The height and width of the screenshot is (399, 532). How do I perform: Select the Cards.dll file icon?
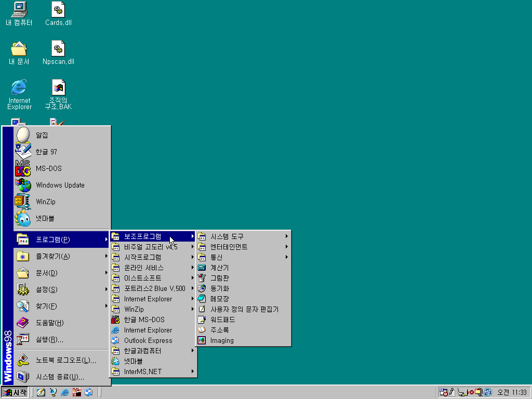click(58, 14)
